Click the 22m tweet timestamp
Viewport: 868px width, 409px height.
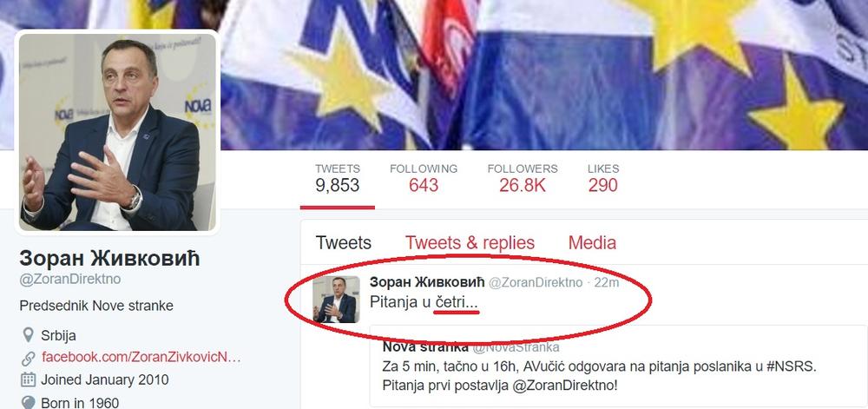[606, 283]
